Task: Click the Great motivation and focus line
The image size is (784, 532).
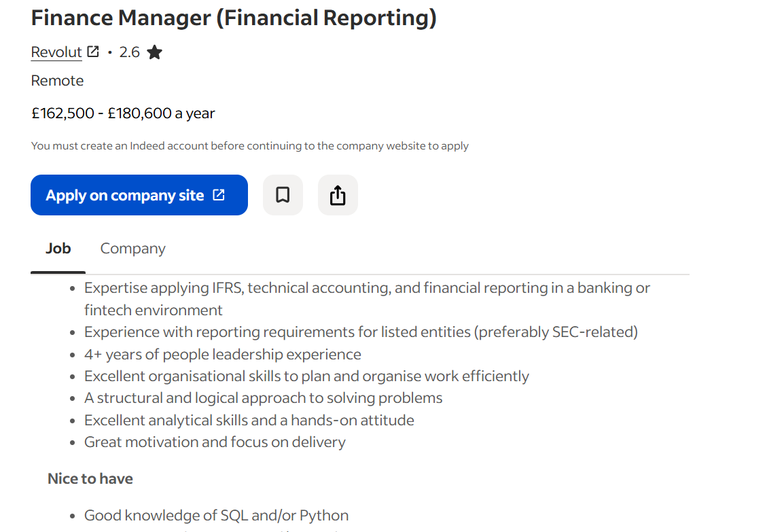Action: (215, 442)
